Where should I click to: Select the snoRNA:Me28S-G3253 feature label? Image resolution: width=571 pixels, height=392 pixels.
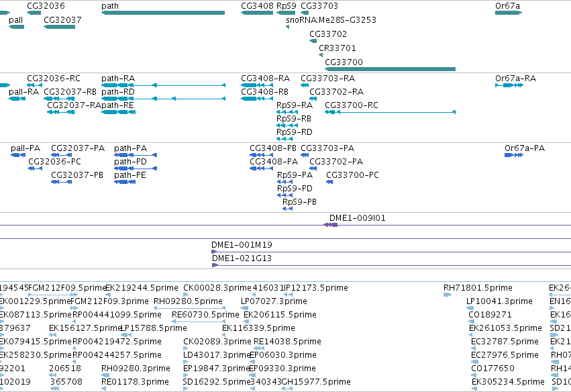pos(331,20)
